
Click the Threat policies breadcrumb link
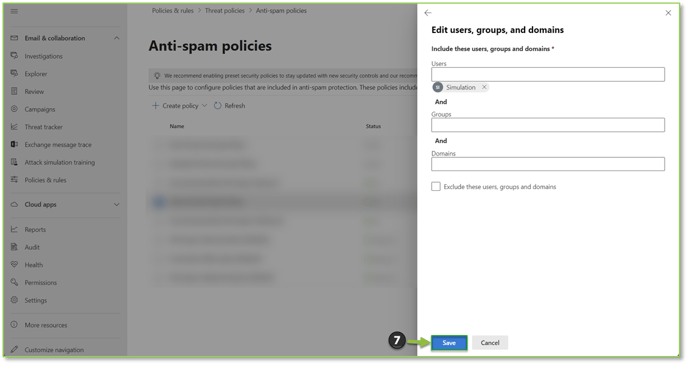coord(225,11)
